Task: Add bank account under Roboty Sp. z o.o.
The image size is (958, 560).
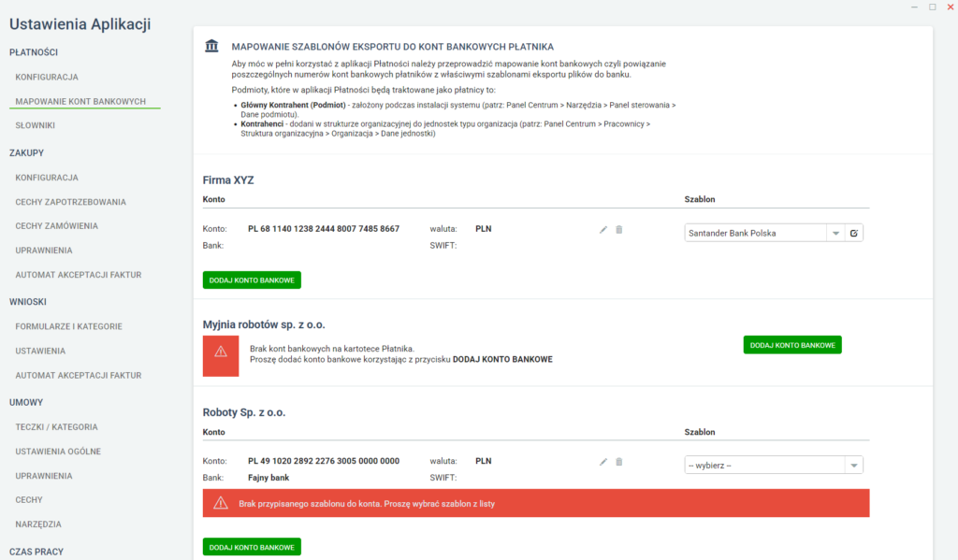Action: click(252, 547)
